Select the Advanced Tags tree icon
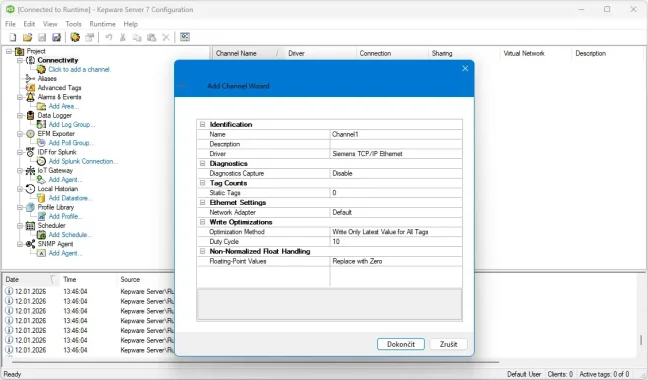 point(31,88)
